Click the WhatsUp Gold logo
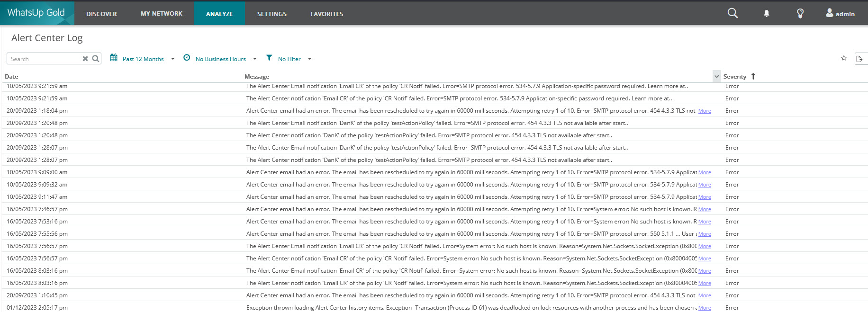Image resolution: width=868 pixels, height=312 pixels. 36,13
